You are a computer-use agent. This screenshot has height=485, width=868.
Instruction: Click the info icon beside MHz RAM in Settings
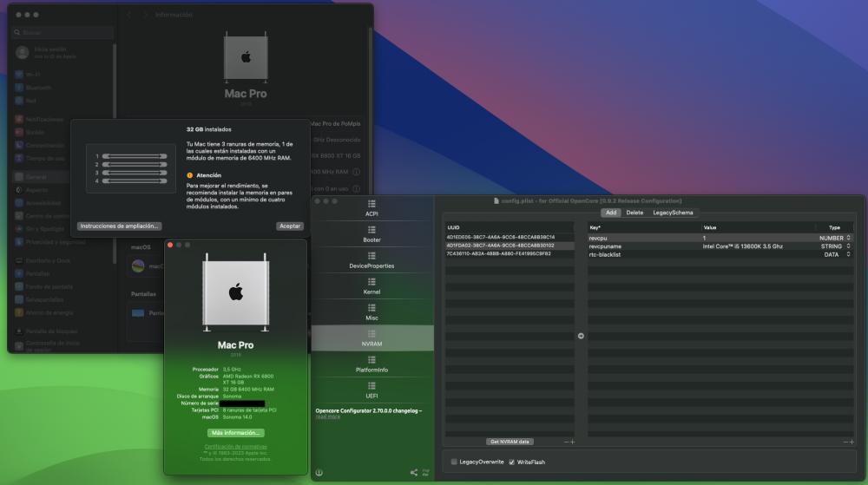pyautogui.click(x=357, y=172)
